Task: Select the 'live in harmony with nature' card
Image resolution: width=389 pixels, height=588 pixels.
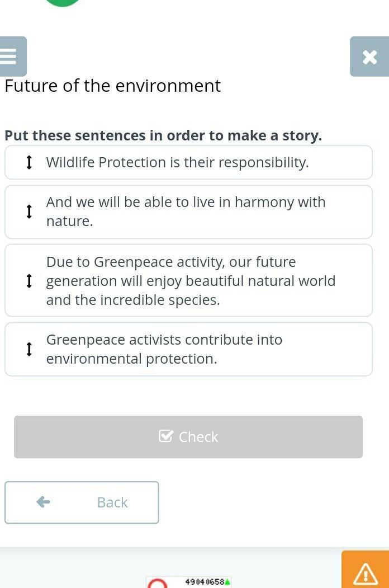Action: point(188,212)
